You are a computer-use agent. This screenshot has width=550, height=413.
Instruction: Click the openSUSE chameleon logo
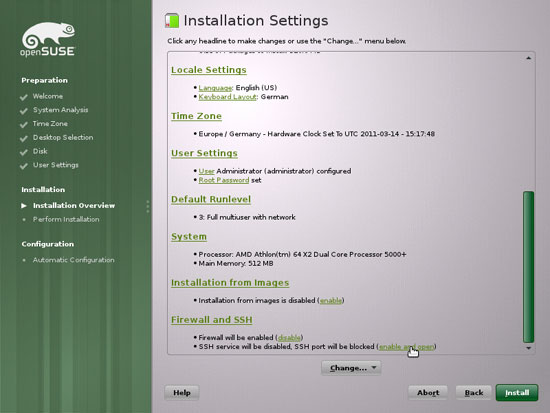(48, 39)
